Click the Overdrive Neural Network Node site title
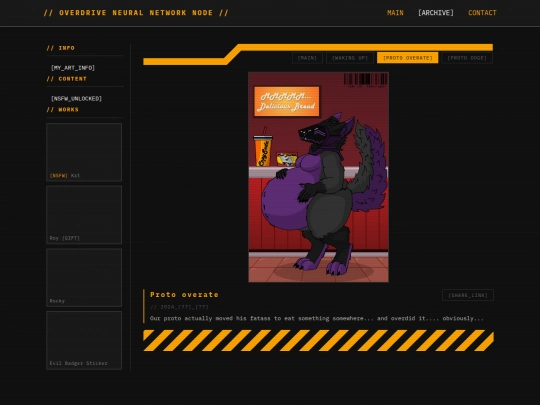 [136, 13]
